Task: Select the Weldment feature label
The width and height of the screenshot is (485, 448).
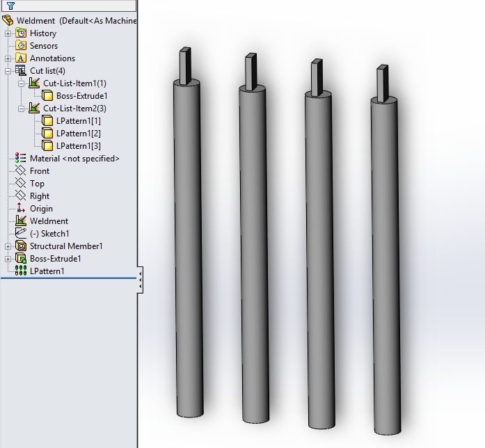Action: coord(49,221)
